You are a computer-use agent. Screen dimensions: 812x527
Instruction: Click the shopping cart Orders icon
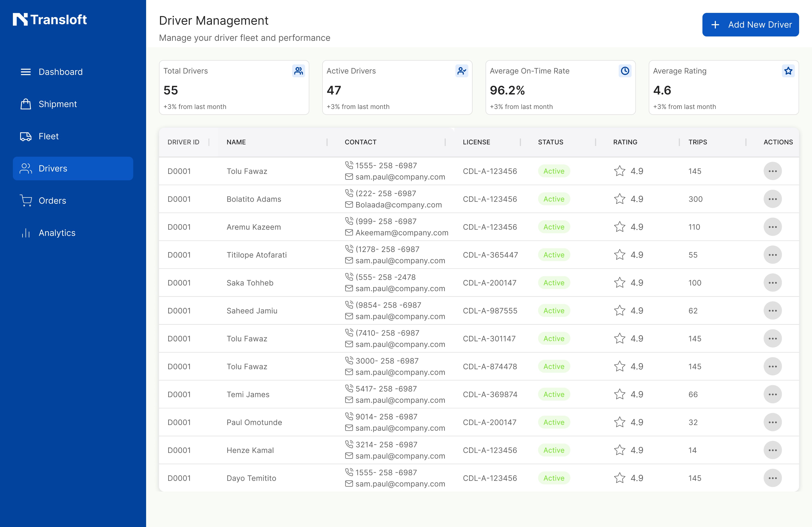pyautogui.click(x=26, y=200)
